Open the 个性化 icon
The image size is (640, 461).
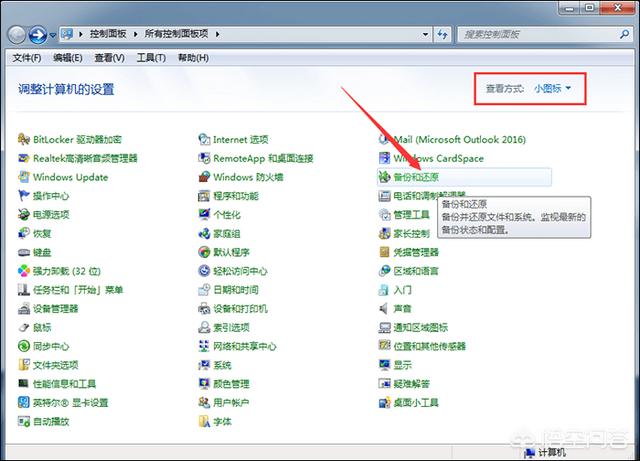pos(204,214)
